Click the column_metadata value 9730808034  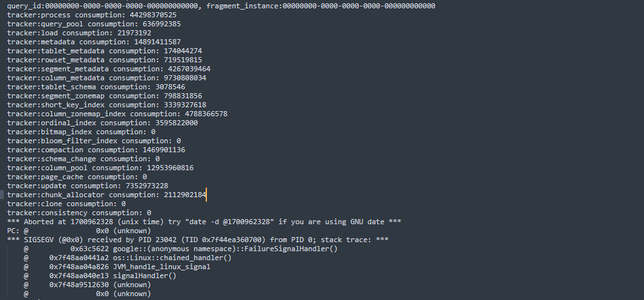coord(185,78)
